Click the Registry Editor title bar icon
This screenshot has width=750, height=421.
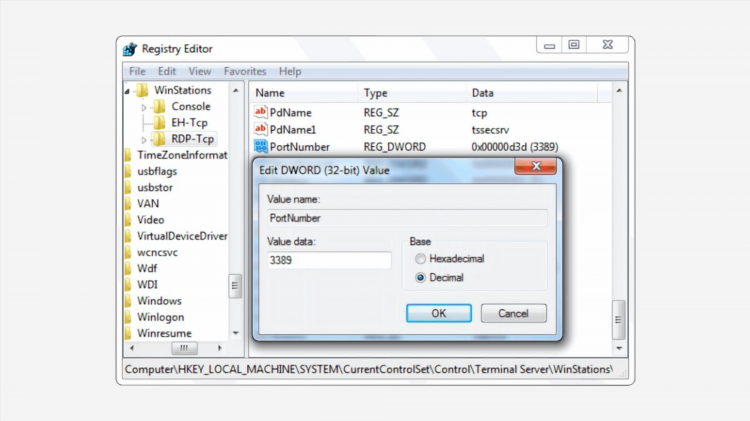[x=130, y=49]
